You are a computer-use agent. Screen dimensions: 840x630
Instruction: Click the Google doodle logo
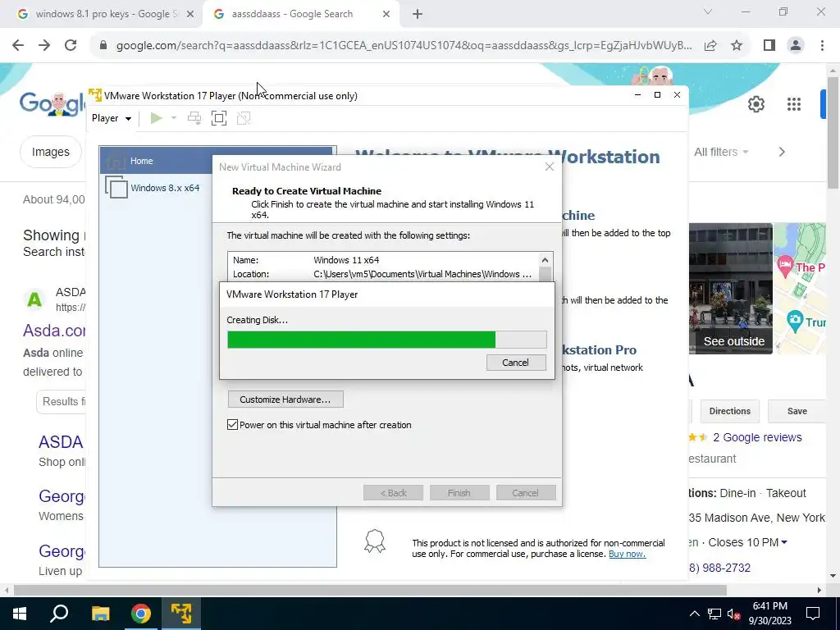coord(52,104)
